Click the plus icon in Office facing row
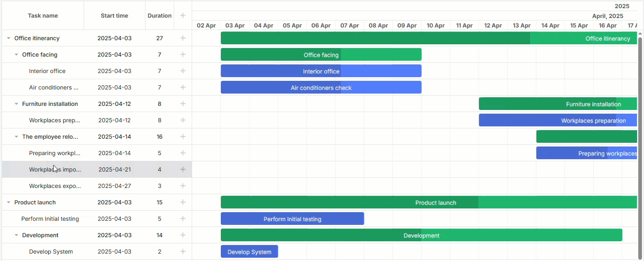 [183, 55]
